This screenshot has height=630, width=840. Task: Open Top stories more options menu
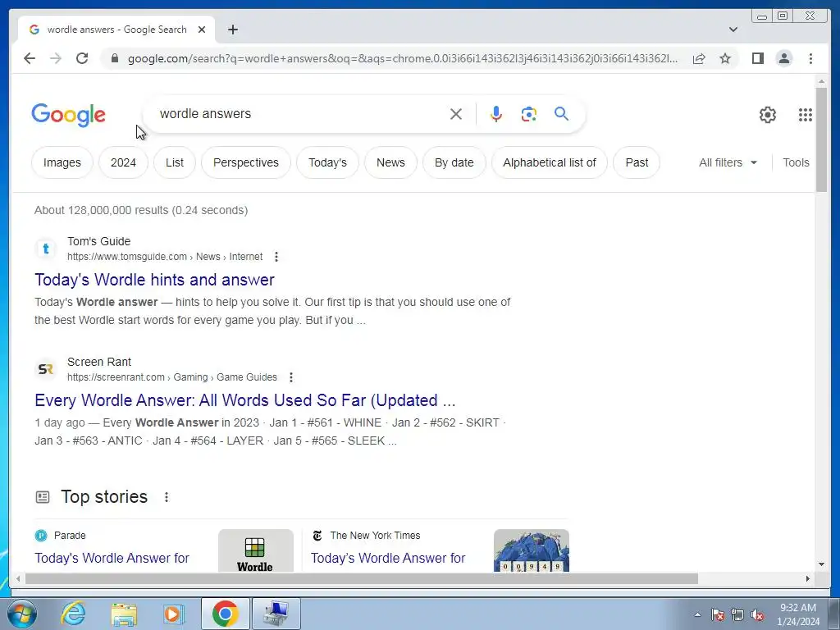tap(167, 497)
